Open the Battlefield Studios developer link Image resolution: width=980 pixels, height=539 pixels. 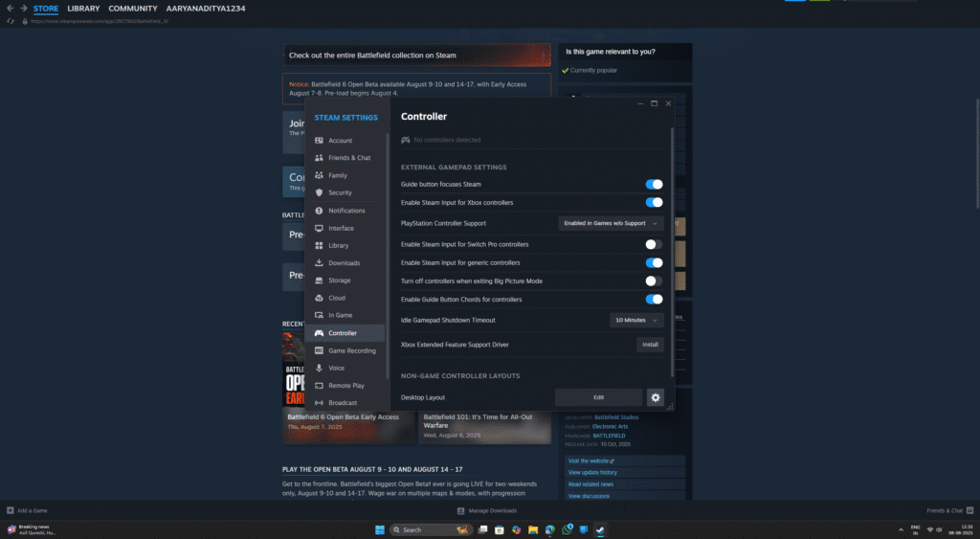point(616,417)
